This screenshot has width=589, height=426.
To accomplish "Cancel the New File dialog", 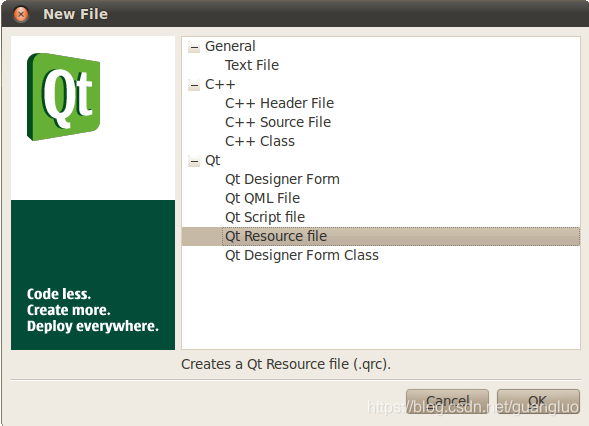I will [447, 402].
